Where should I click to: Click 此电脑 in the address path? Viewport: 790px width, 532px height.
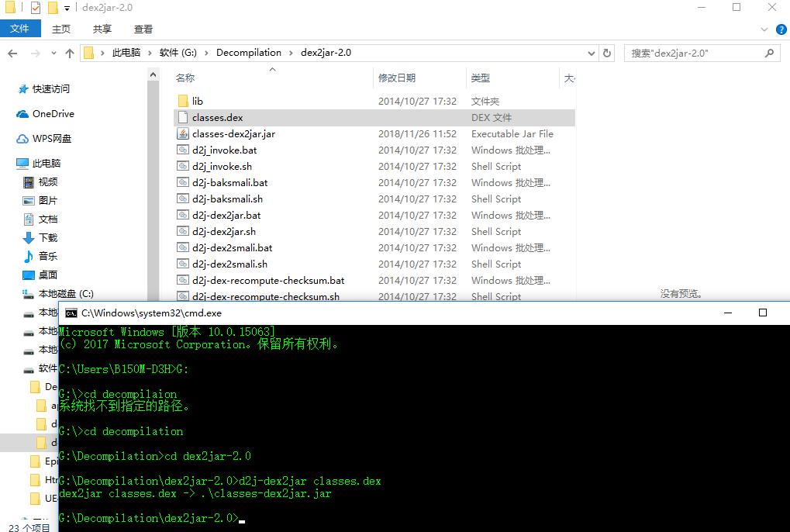coord(126,53)
